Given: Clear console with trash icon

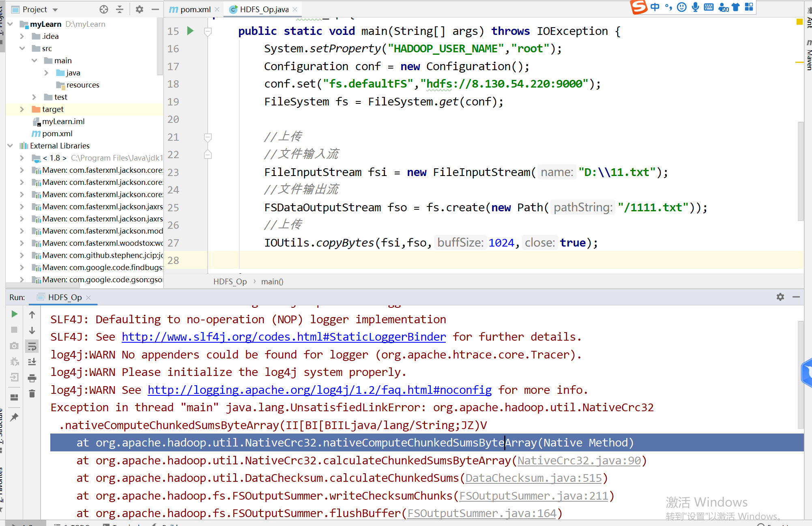Looking at the screenshot, I should point(32,393).
